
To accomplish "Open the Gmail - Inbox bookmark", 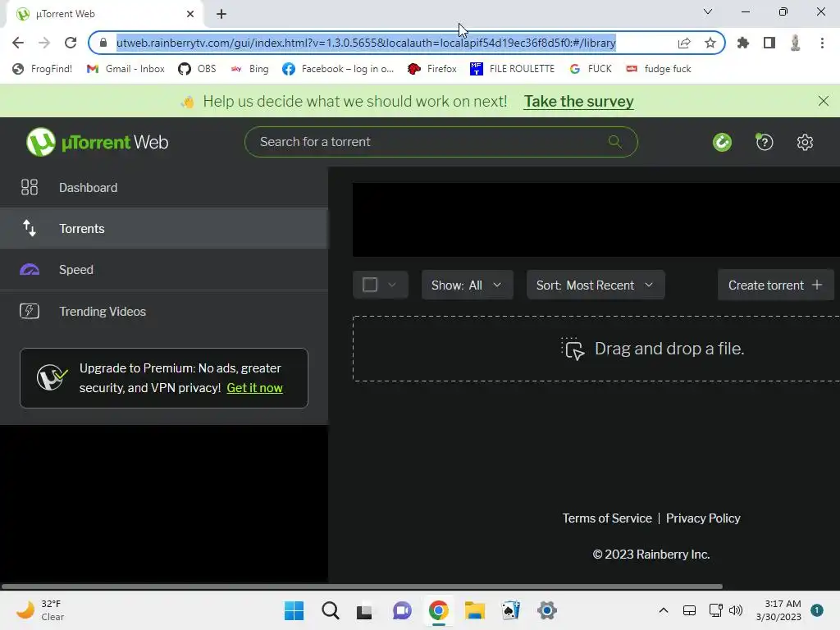I will pos(126,69).
